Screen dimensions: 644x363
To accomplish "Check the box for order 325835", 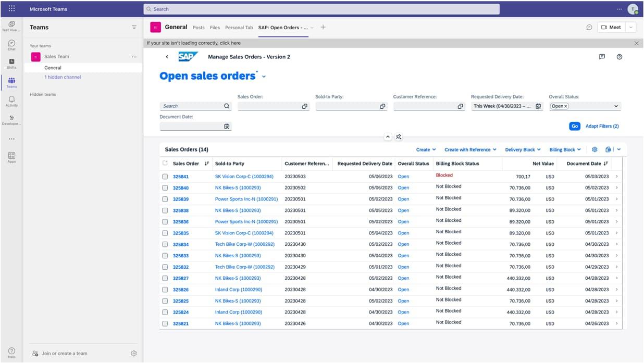I will tap(165, 233).
